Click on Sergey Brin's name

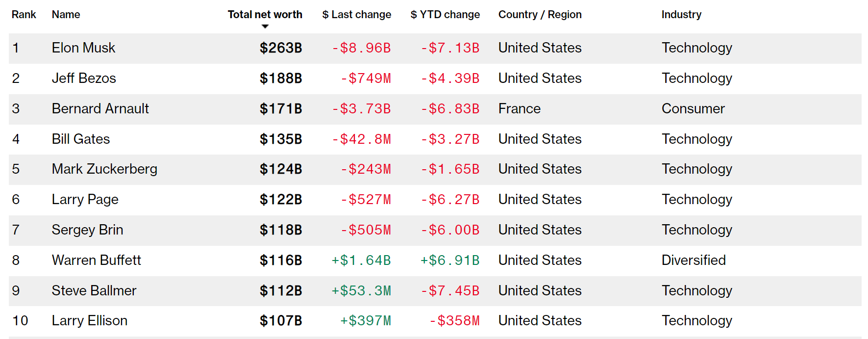coord(87,230)
